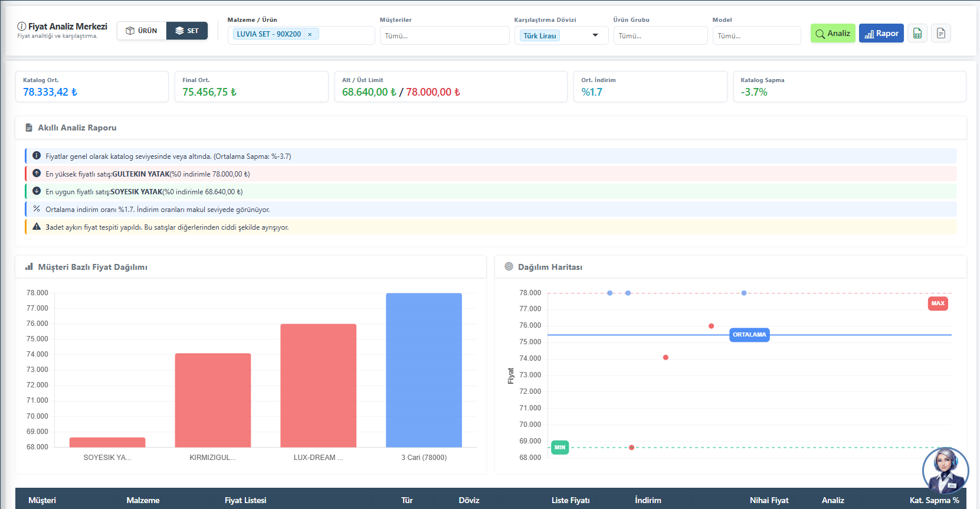Remove the LUVIA SET - 90X200 tag

click(x=310, y=34)
